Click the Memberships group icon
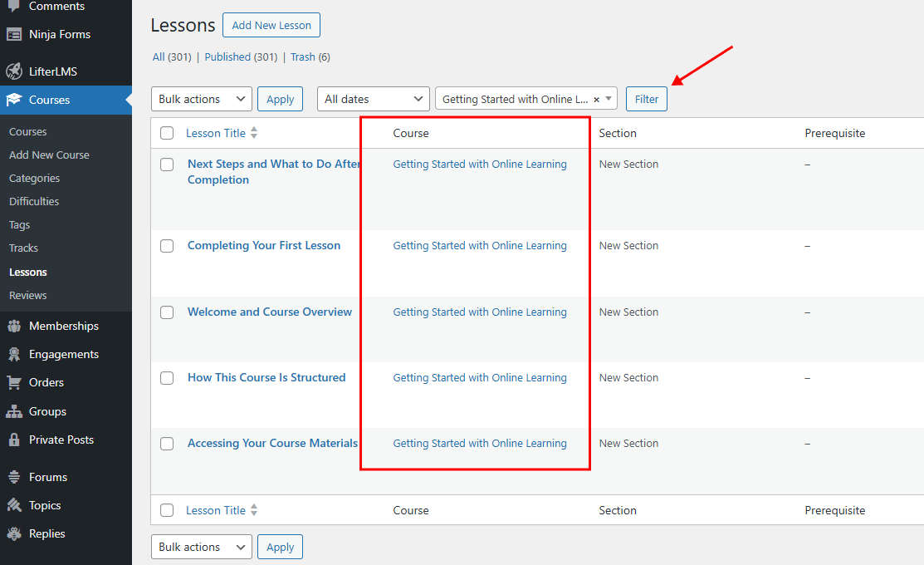Screen dimensions: 924x565 pos(14,327)
